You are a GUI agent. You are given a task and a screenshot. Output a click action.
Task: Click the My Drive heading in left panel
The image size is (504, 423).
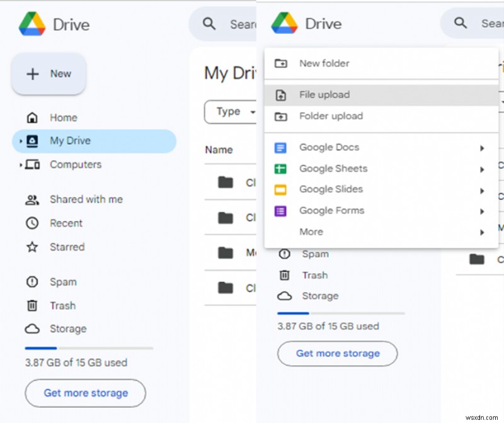(230, 73)
